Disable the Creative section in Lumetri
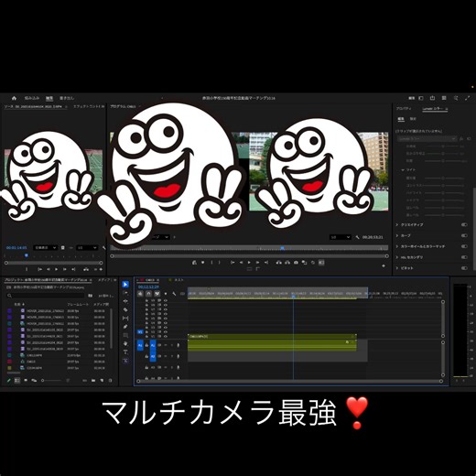Screen dimensions: 476x476 pos(464,225)
